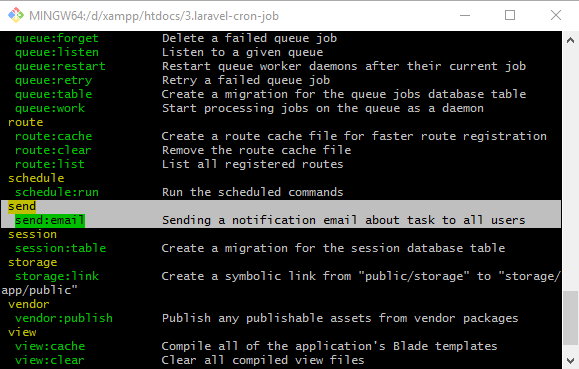Click the queue:restart command text
Screen dimensions: 579x369
(x=61, y=66)
